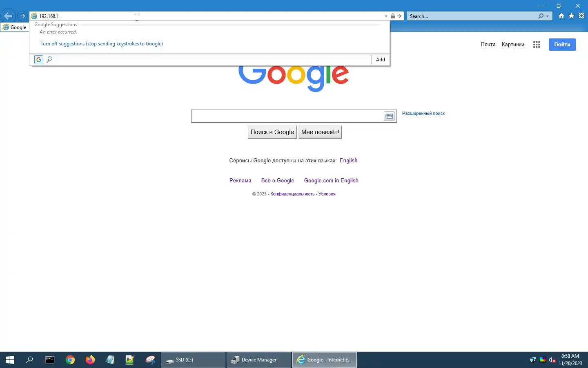Click the Add button in suggestions panel
Viewport: 588px width, 368px height.
pos(381,60)
